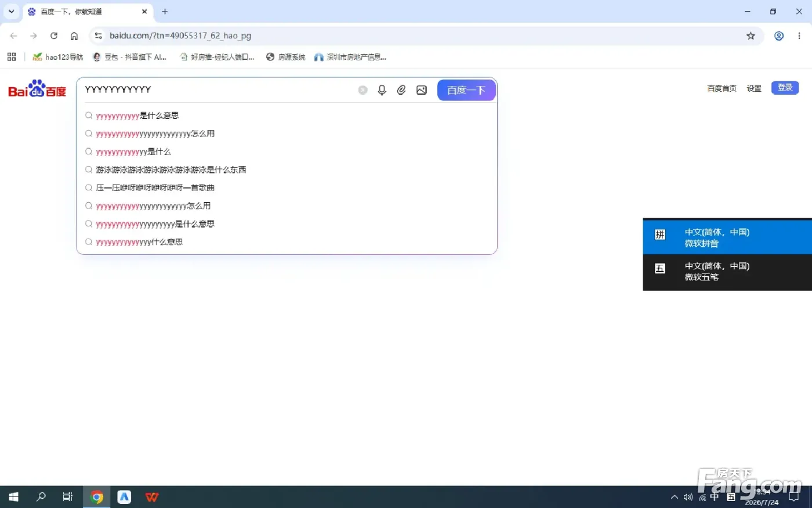812x508 pixels.
Task: Choose 微软拼音 input method
Action: tap(727, 237)
